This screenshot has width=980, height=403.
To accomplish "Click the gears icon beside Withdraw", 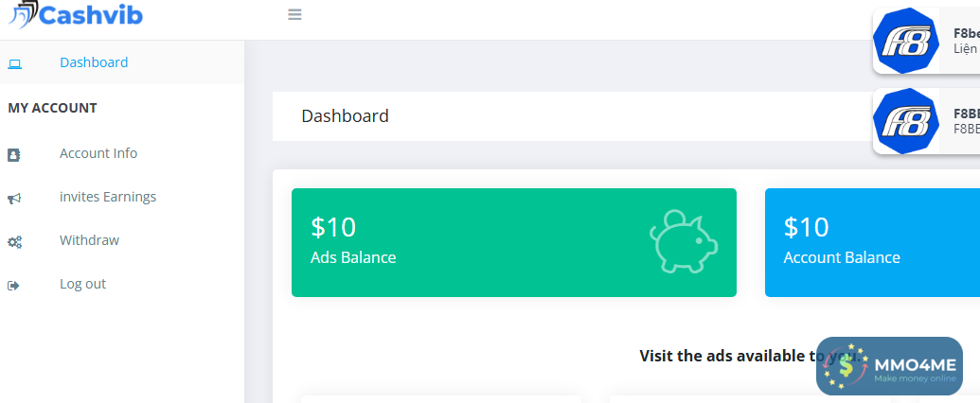I will click(14, 241).
